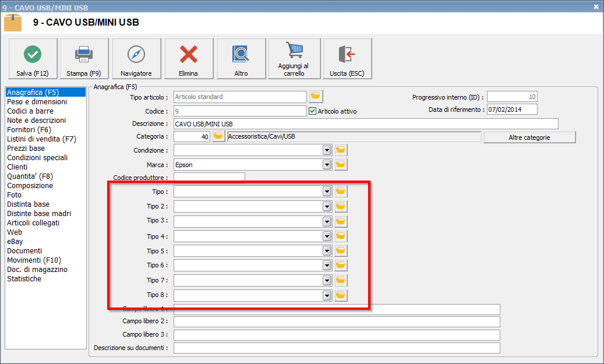Click the Campo libero 3 input field

(337, 335)
